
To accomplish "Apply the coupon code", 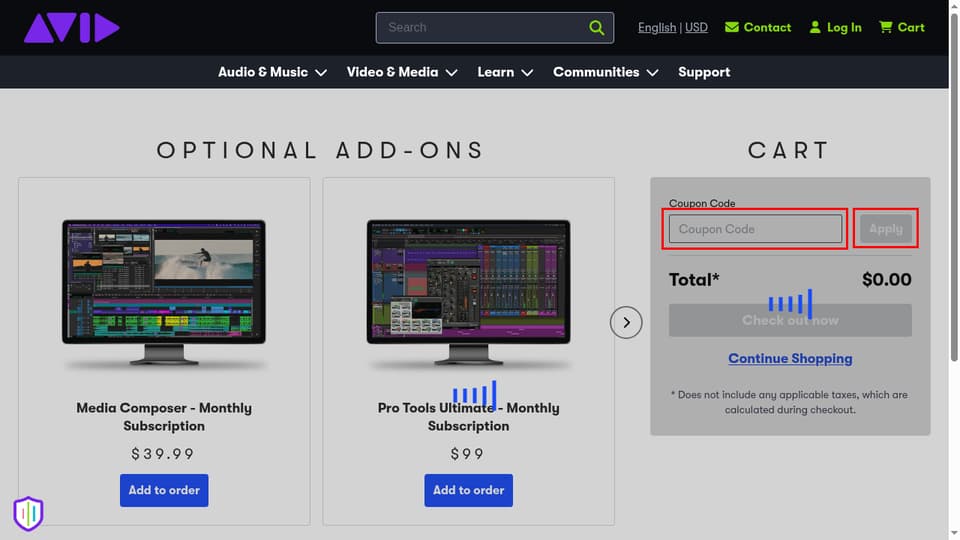I will [885, 228].
